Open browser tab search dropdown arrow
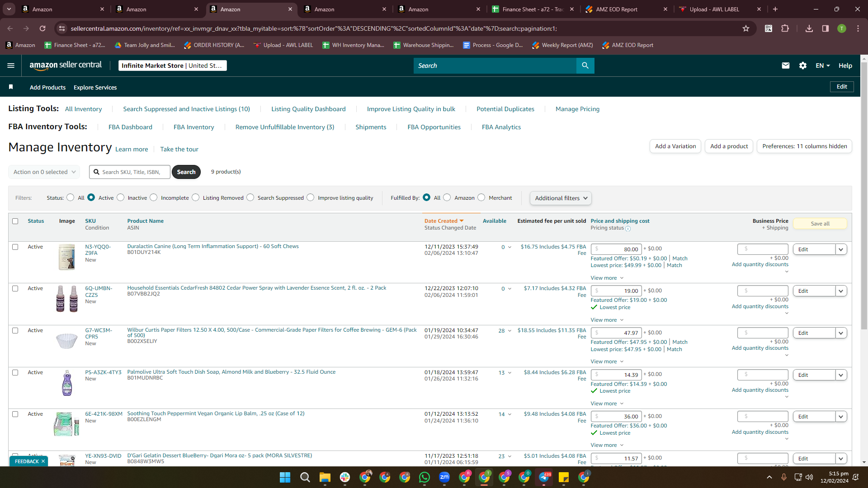The image size is (868, 488). [x=9, y=9]
